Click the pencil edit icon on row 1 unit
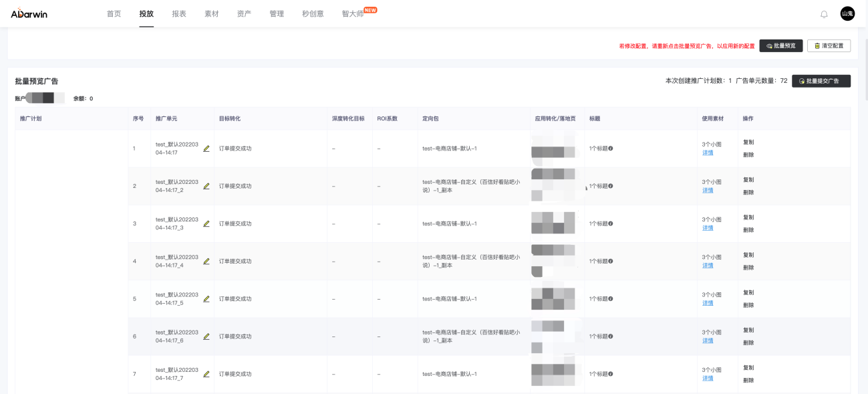 pos(206,149)
